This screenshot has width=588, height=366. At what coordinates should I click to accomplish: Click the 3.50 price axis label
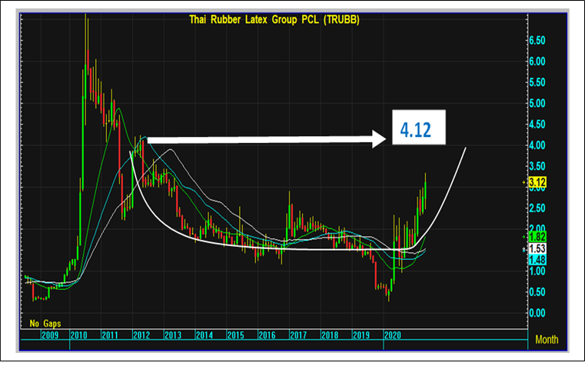point(537,166)
